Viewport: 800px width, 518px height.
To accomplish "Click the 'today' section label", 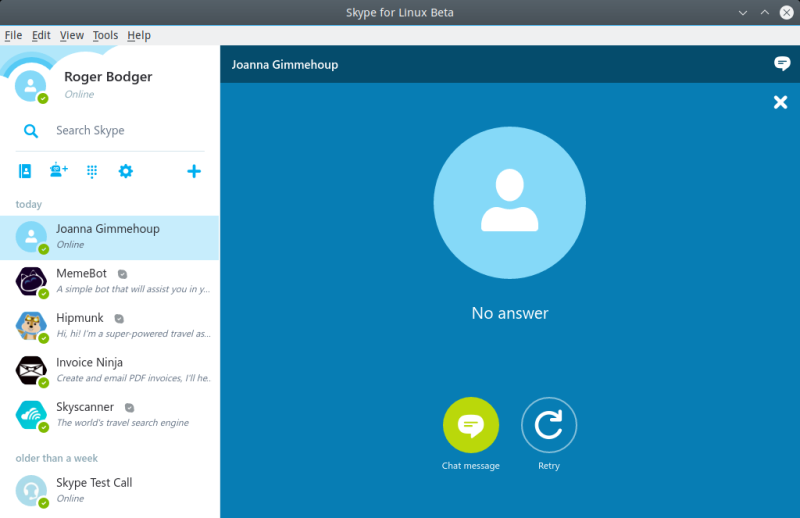I will point(29,204).
